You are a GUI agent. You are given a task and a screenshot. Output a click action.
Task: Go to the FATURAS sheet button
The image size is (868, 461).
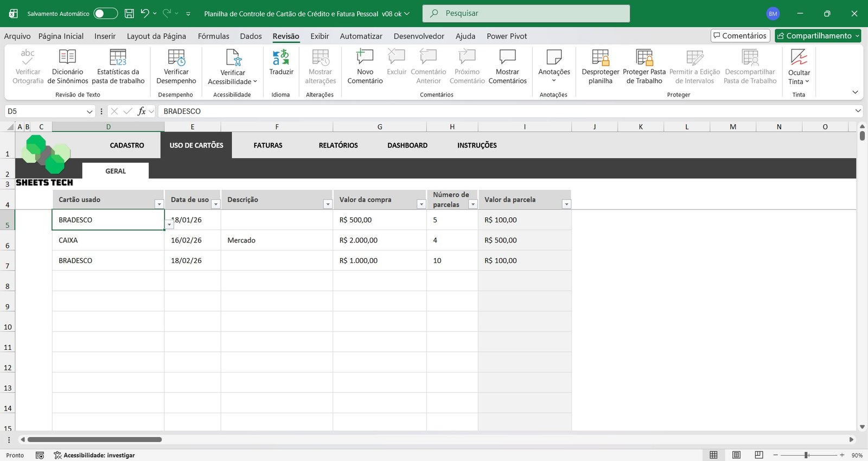268,145
